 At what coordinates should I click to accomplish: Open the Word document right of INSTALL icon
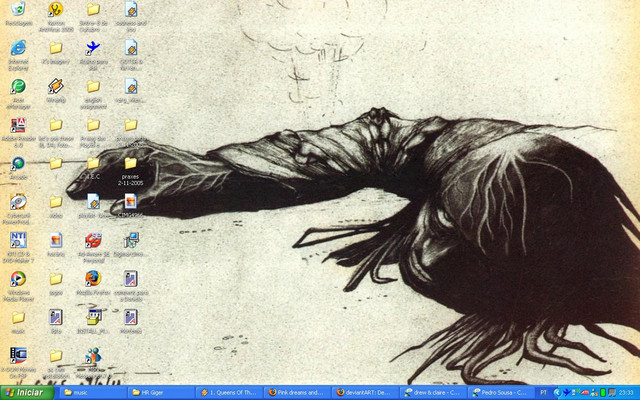131,317
